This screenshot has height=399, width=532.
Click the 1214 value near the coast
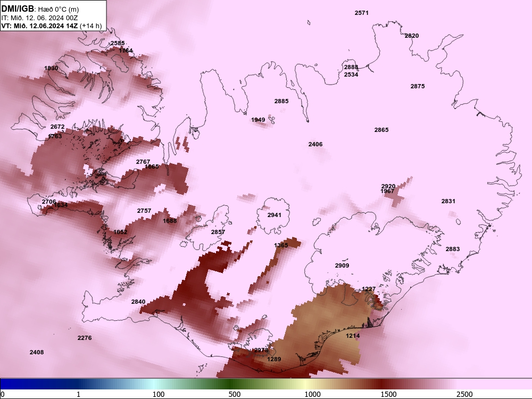coord(353,336)
